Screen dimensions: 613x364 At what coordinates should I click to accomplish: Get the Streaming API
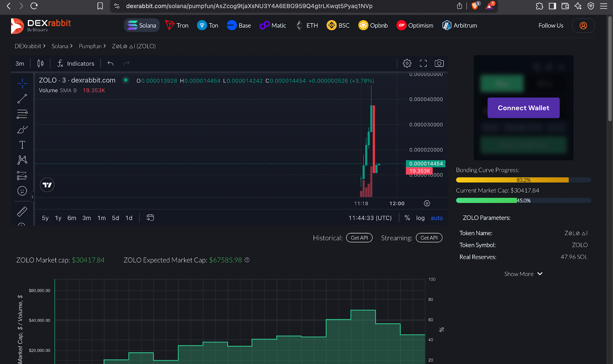tap(429, 238)
